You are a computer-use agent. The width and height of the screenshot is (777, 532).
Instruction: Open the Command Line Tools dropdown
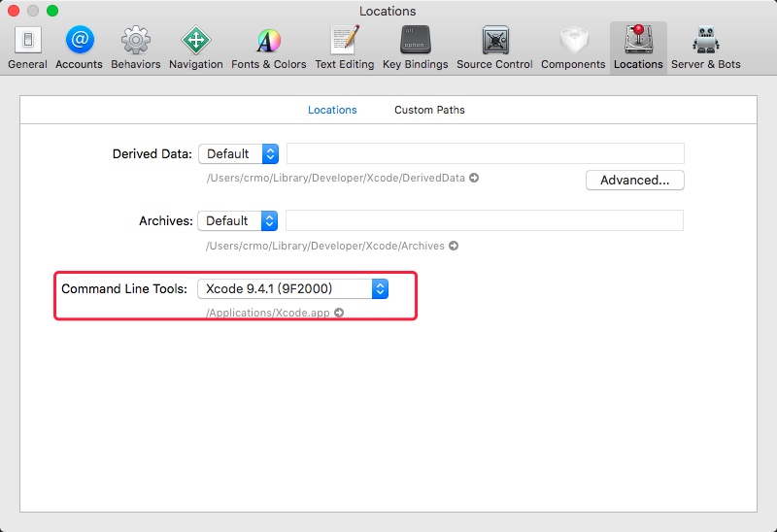point(292,288)
